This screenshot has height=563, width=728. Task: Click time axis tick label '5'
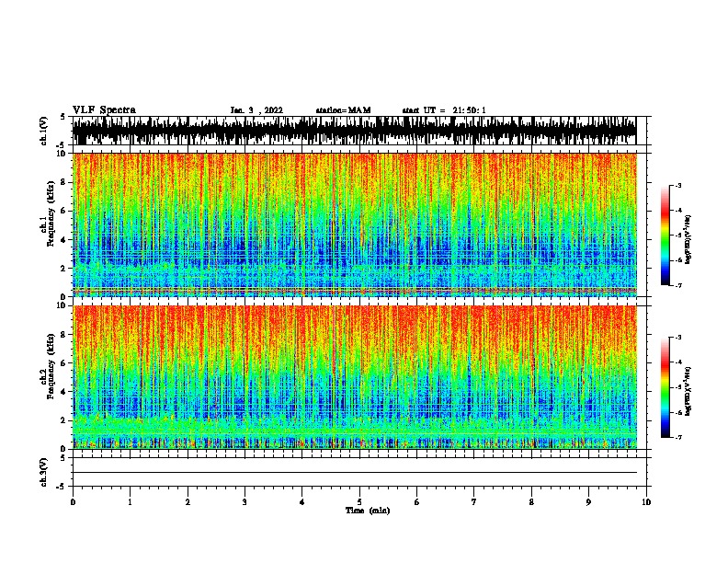[359, 502]
